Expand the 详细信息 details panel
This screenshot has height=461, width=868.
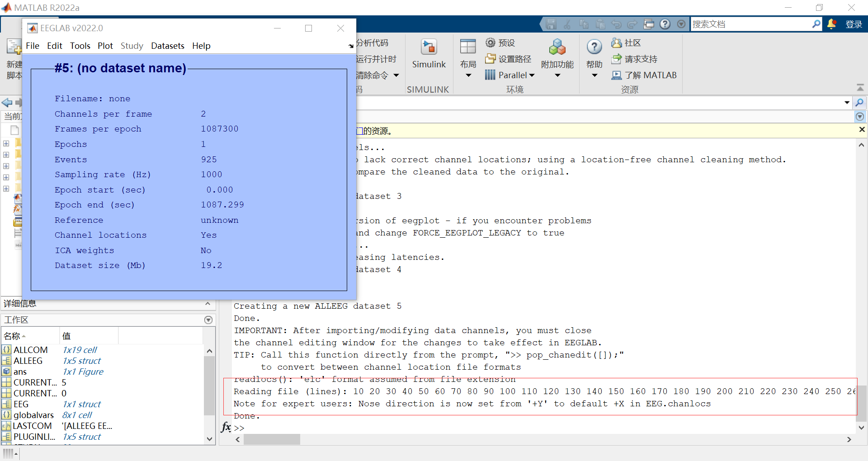click(x=208, y=304)
